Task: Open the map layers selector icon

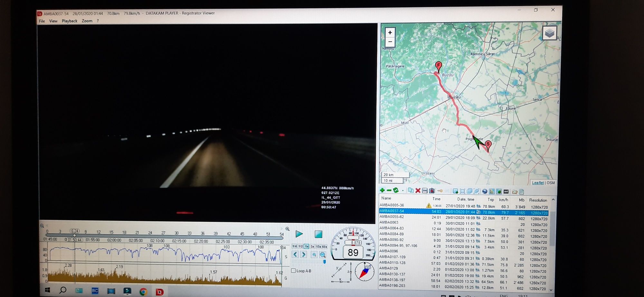Action: click(550, 33)
